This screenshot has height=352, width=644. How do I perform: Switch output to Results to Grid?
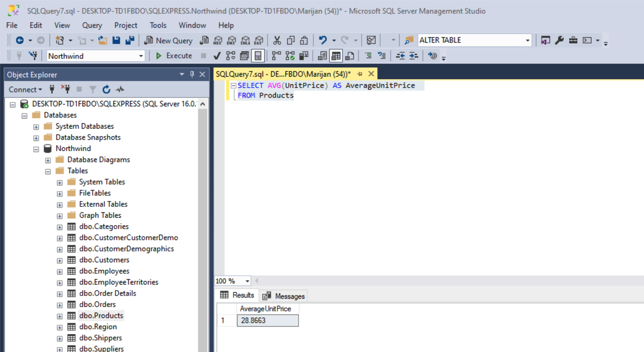point(336,56)
